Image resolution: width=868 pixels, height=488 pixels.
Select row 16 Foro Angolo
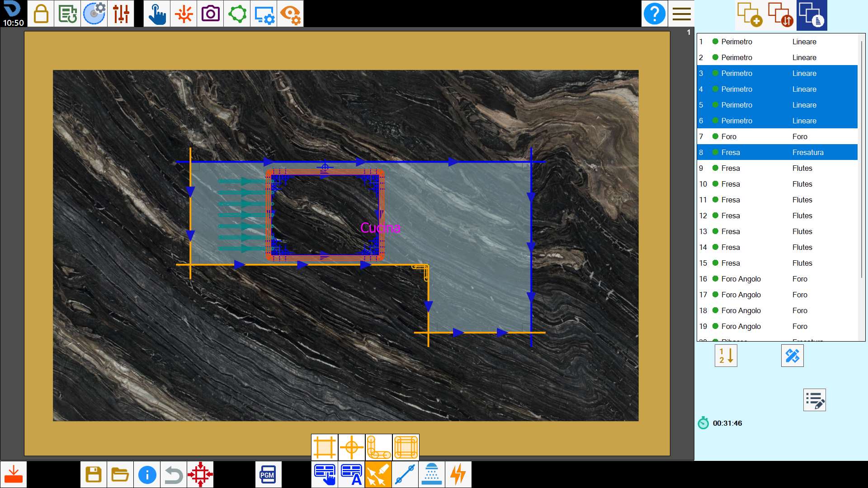777,279
